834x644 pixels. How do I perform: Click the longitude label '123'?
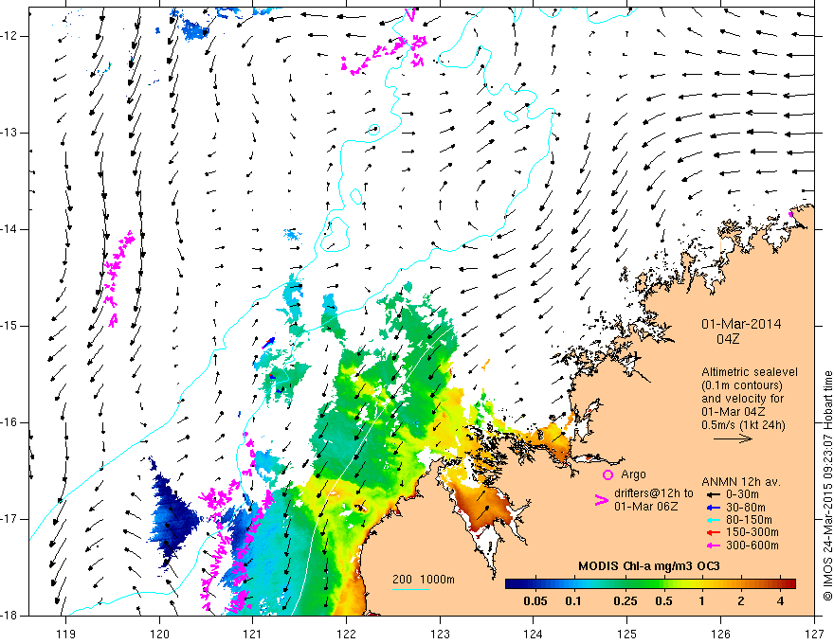pos(440,634)
